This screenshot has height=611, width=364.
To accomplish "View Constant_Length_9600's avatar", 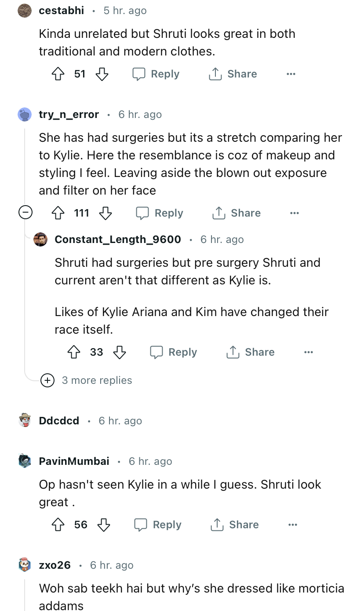I will pyautogui.click(x=40, y=239).
